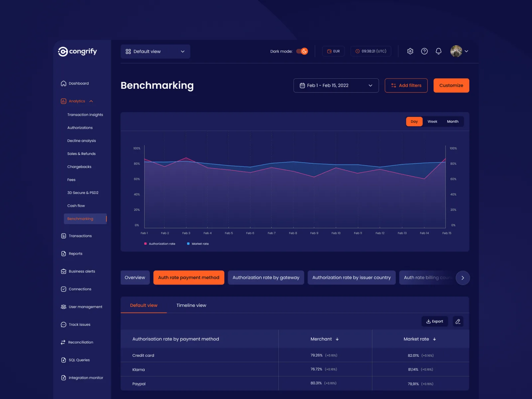Image resolution: width=532 pixels, height=399 pixels.
Task: Open Cash flow page
Action: click(x=76, y=206)
